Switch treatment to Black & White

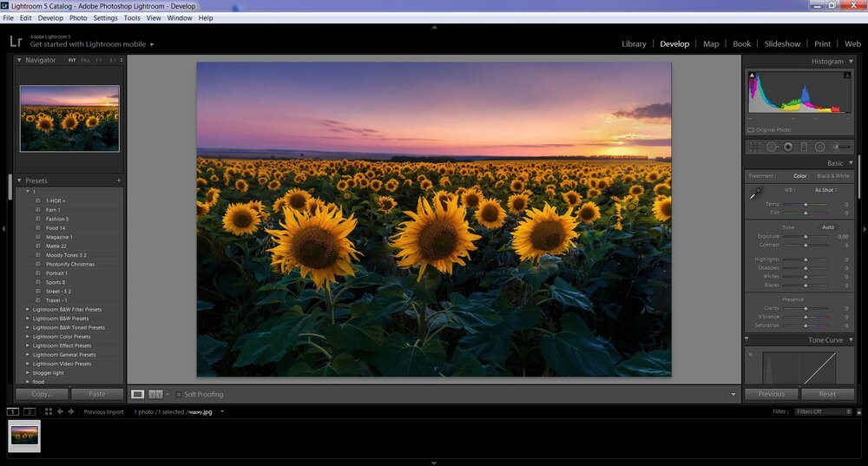pos(832,176)
